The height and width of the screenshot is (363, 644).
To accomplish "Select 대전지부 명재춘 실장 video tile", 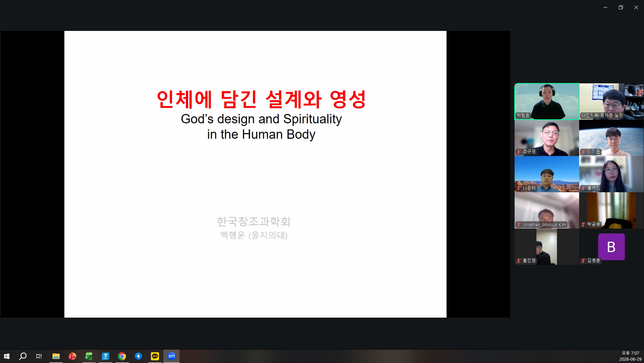I will pyautogui.click(x=611, y=102).
